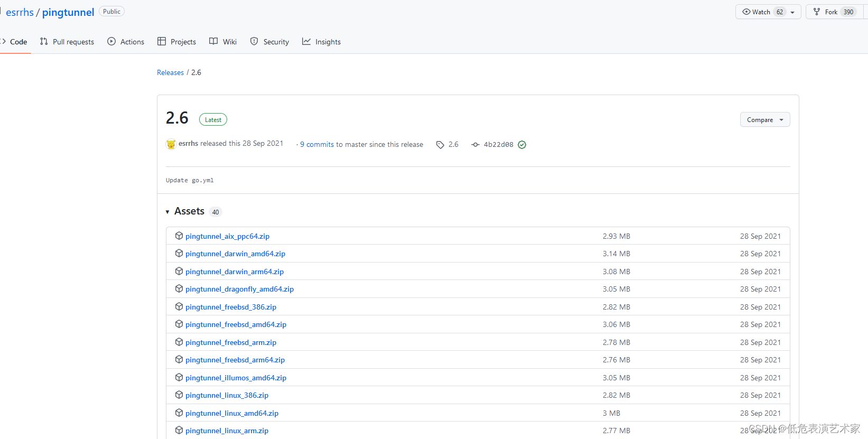Open the Code tab
This screenshot has width=868, height=439.
[14, 42]
